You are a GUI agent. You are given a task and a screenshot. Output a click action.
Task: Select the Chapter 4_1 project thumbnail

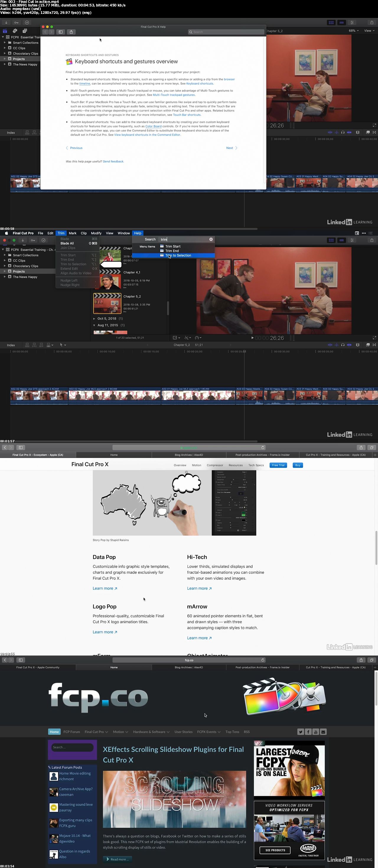click(x=111, y=279)
